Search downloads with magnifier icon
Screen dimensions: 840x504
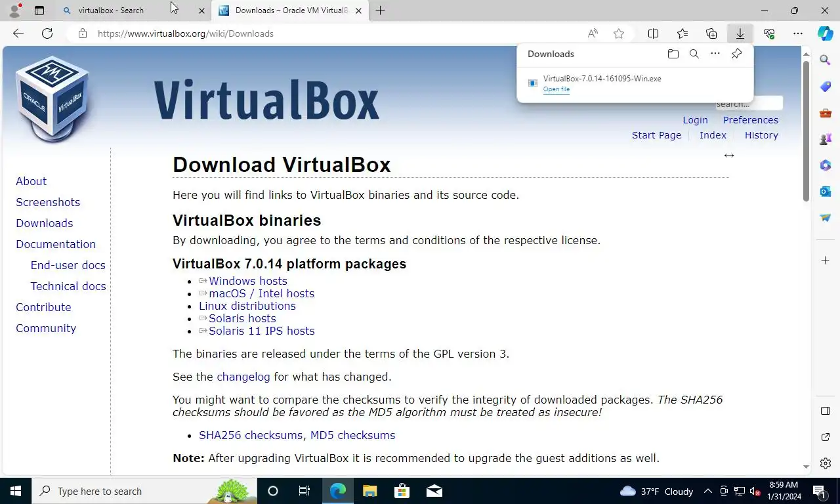[x=694, y=54]
